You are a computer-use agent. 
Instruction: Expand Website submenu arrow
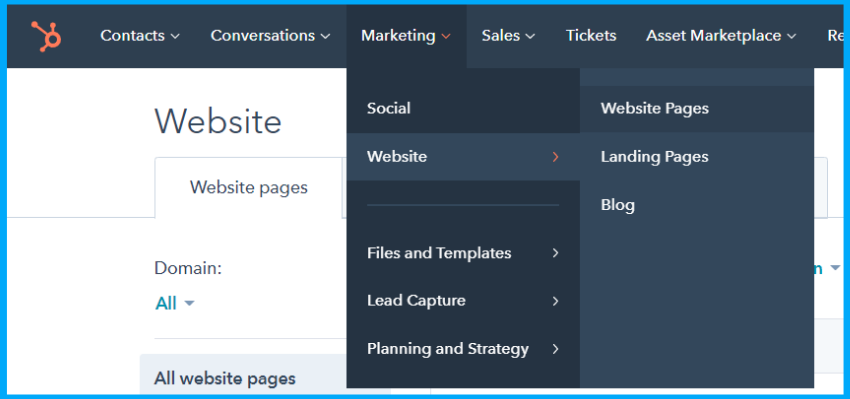555,157
